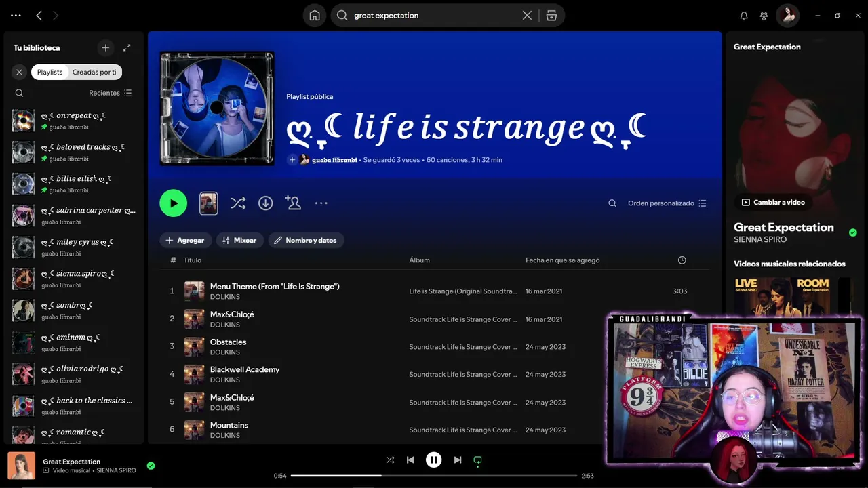Select the Menu Theme track title
868x488 pixels.
[x=275, y=287]
